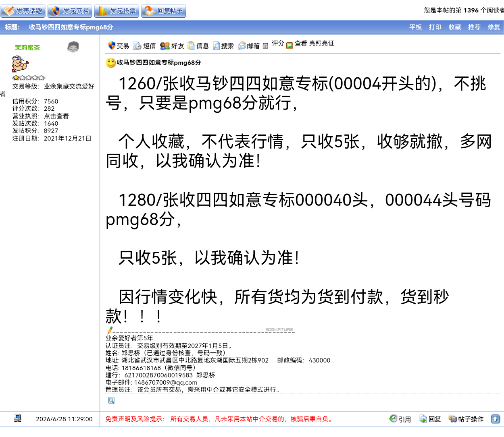Reply using the 回复帖子 button
Image resolution: width=504 pixels, height=437 pixels.
pyautogui.click(x=163, y=11)
